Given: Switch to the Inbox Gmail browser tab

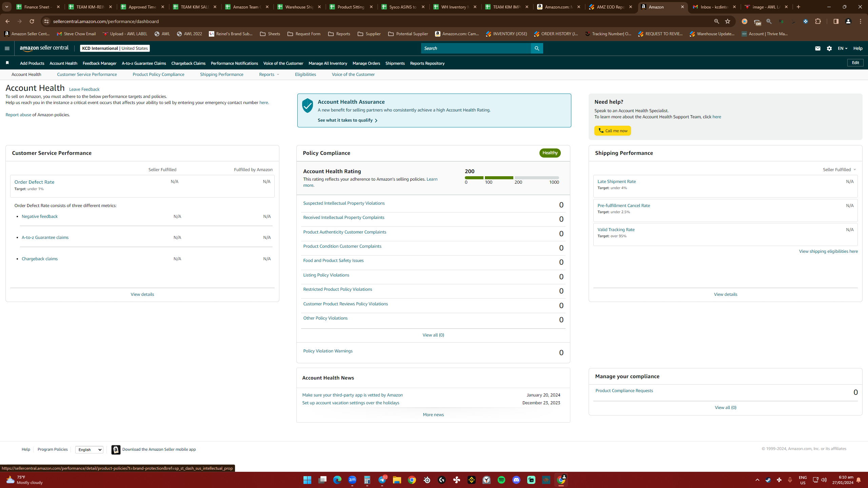Looking at the screenshot, I should (x=714, y=7).
